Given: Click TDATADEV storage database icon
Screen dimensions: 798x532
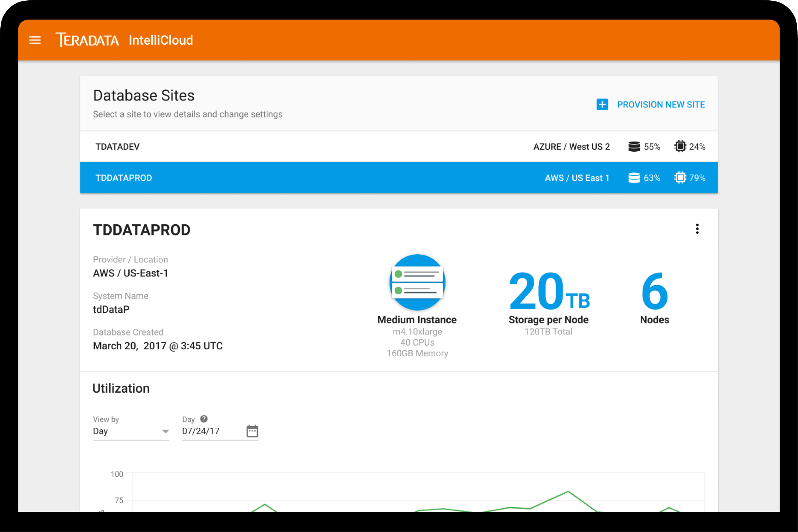Looking at the screenshot, I should 634,147.
